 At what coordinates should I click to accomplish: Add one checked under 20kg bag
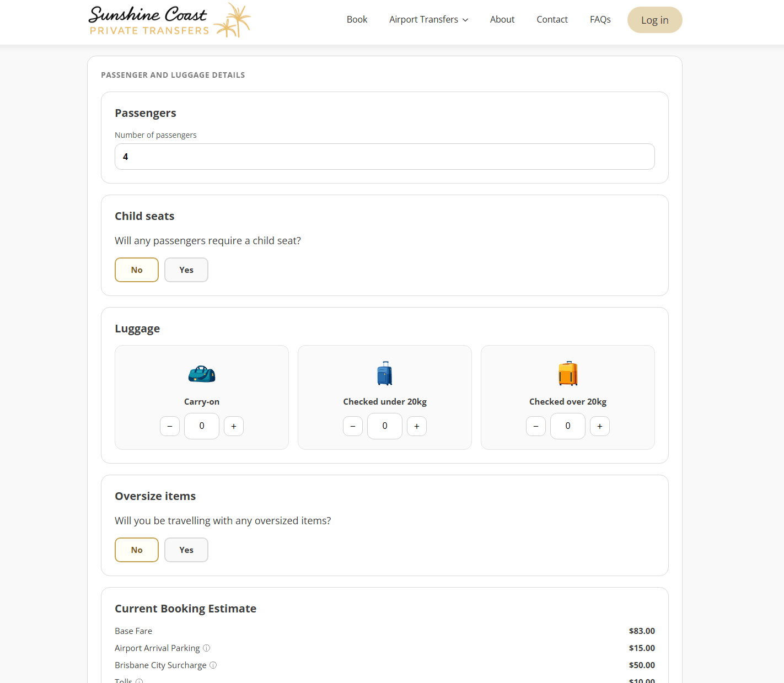(417, 426)
